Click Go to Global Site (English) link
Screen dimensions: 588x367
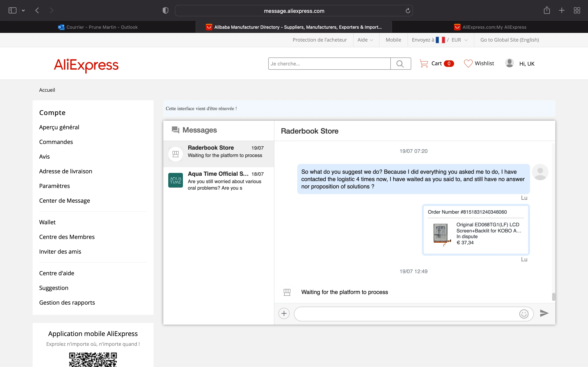coord(509,40)
